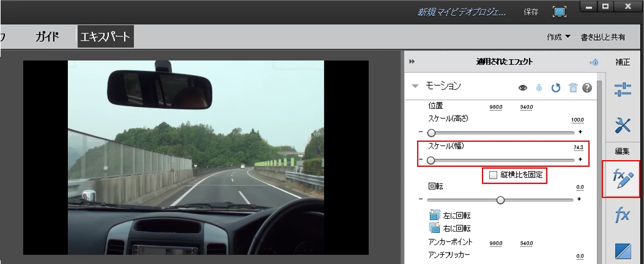Screen dimensions: 644x264
Task: Open 作成 dropdown menu
Action: point(558,37)
